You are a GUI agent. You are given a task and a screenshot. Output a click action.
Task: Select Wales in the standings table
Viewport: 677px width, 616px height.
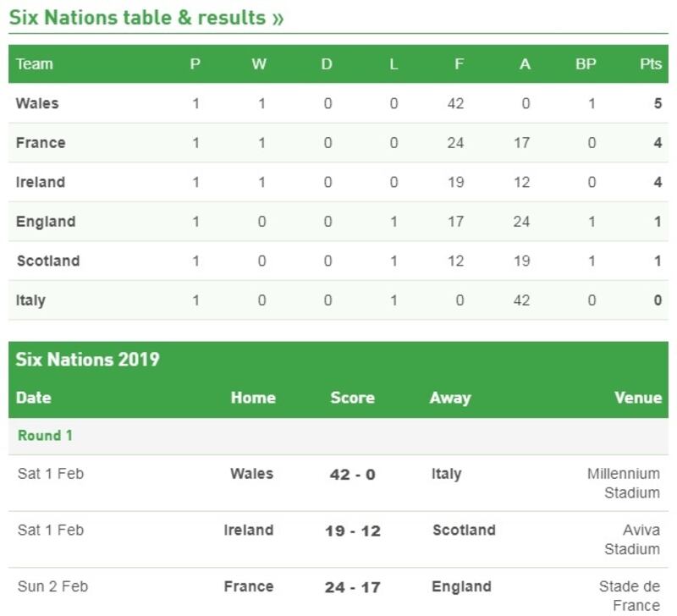click(x=37, y=103)
